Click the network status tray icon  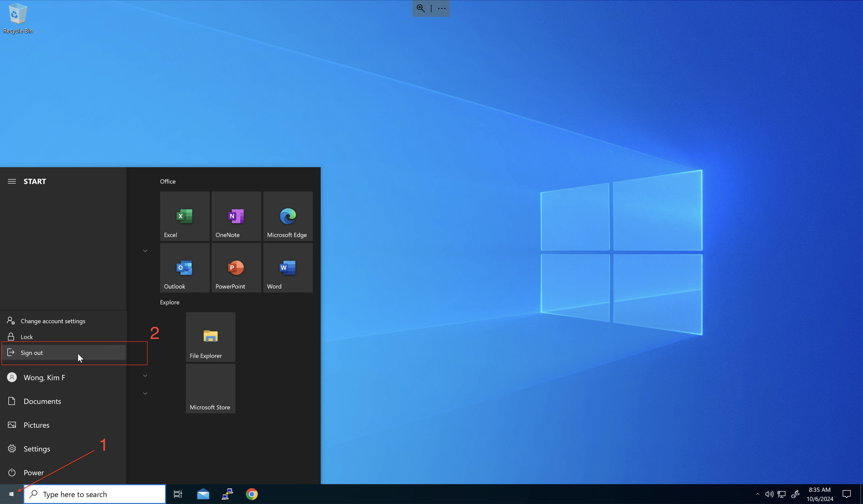pos(781,494)
